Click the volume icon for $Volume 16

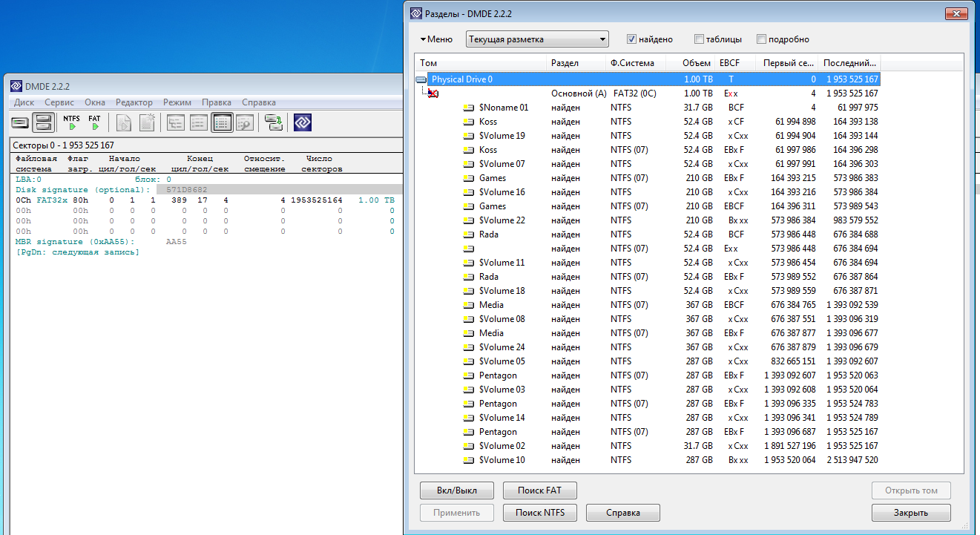[468, 192]
